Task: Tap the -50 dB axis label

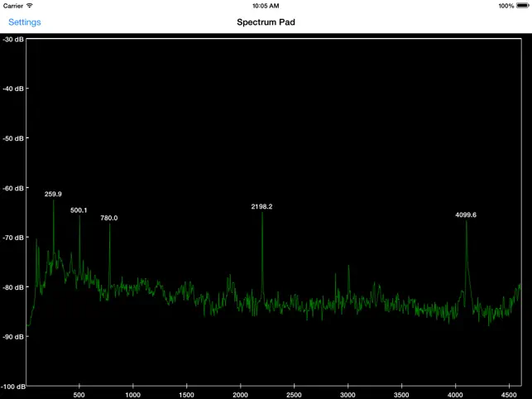Action: click(x=13, y=138)
